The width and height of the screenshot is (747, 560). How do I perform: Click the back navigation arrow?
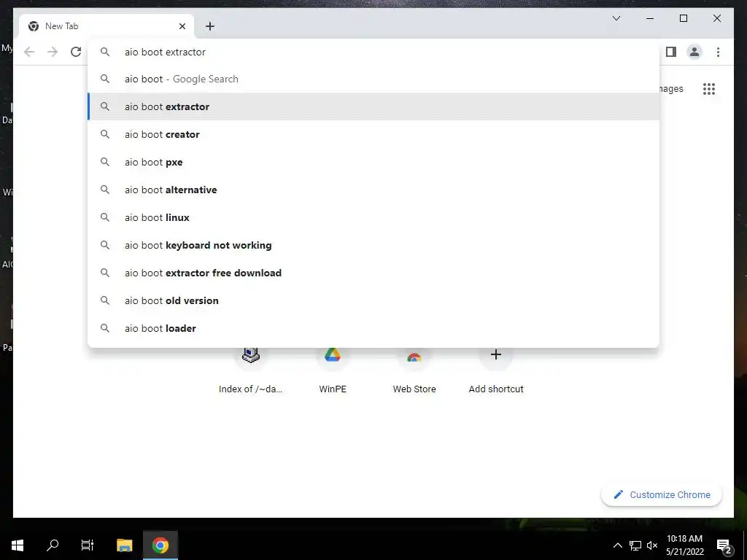[x=29, y=52]
